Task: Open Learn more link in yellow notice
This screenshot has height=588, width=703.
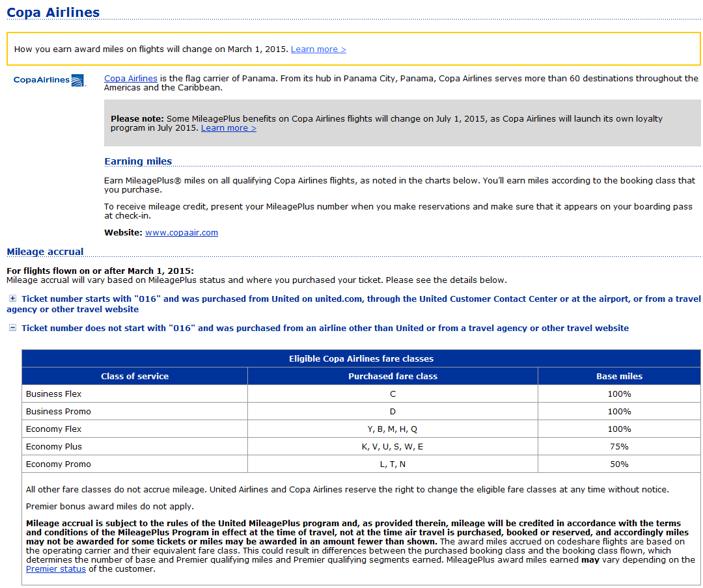Action: [x=318, y=49]
